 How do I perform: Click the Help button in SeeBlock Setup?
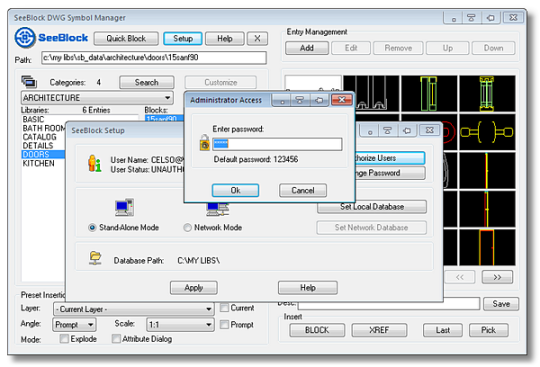tap(308, 288)
